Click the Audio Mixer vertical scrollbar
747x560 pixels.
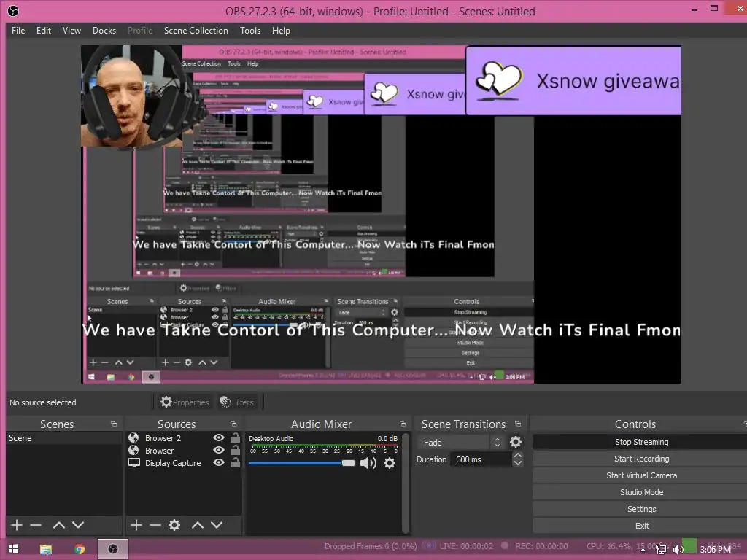pyautogui.click(x=406, y=483)
